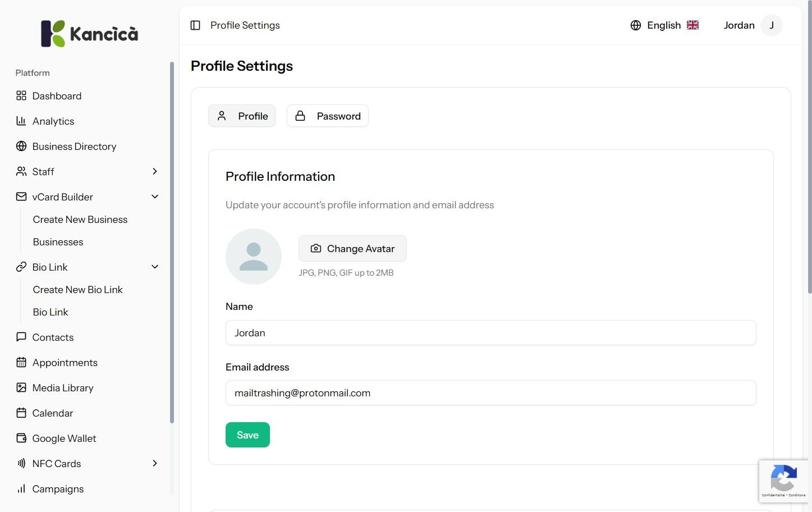Click the Appointments calendar icon

pyautogui.click(x=21, y=363)
